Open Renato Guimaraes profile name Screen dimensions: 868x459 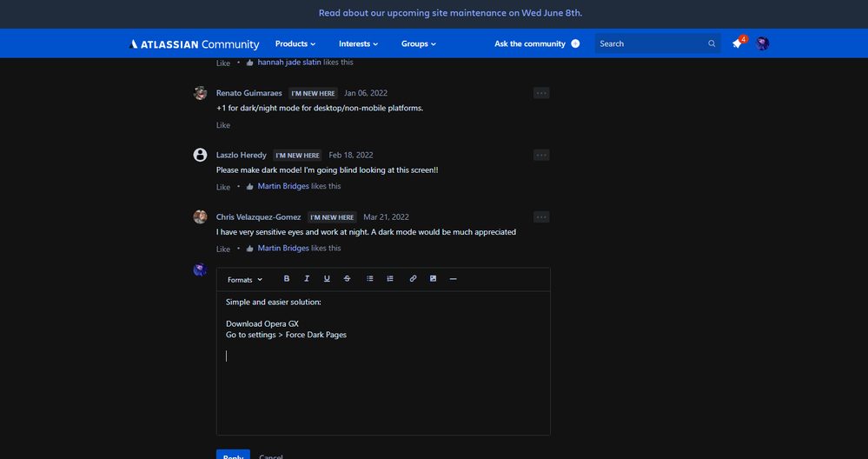pyautogui.click(x=248, y=93)
